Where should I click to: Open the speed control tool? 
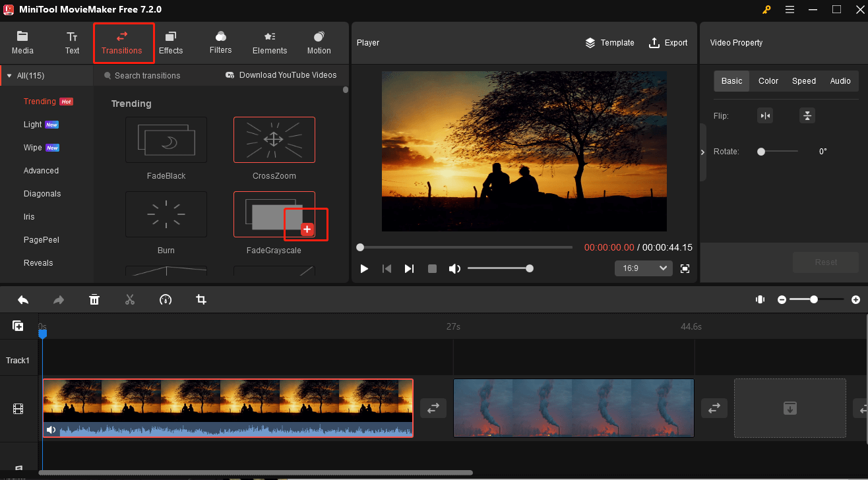tap(166, 300)
